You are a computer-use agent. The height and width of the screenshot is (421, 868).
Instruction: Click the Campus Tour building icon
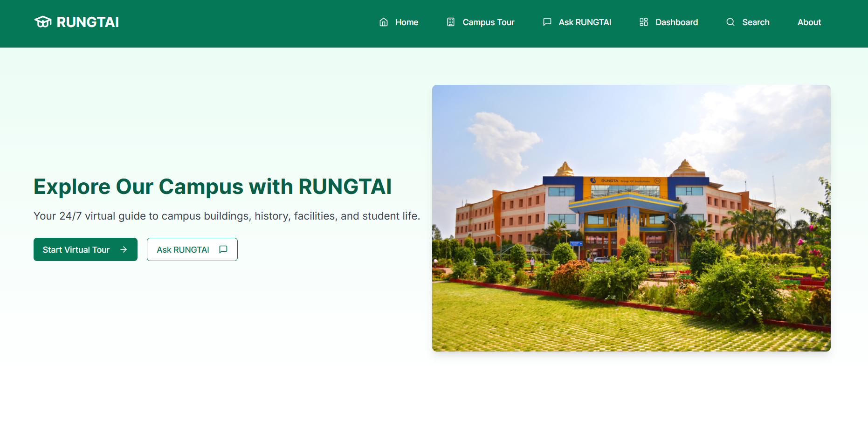point(450,21)
